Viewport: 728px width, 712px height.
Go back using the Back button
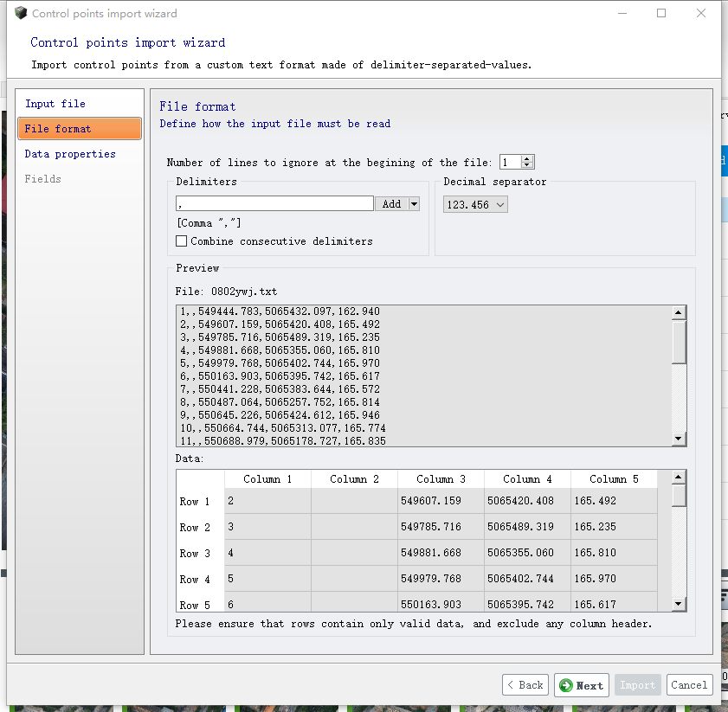pyautogui.click(x=525, y=685)
